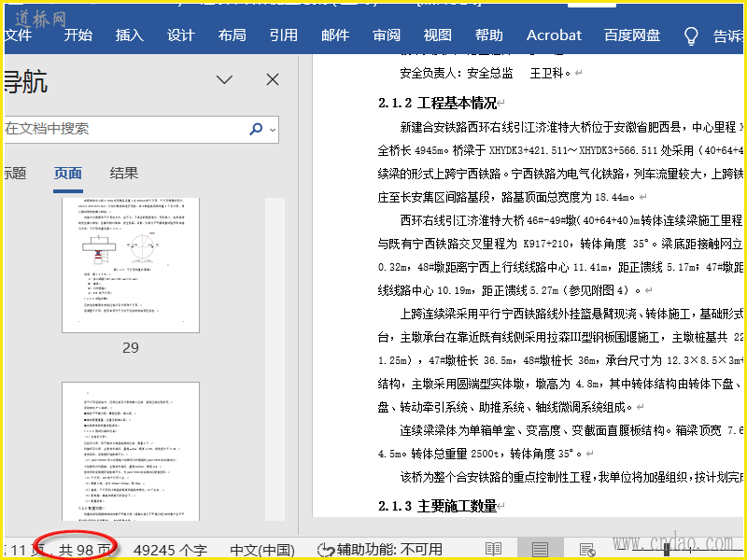Viewport: 747px width, 560px height.
Task: Open 辅助功能: 不可用 accessibility checker
Action: [380, 550]
